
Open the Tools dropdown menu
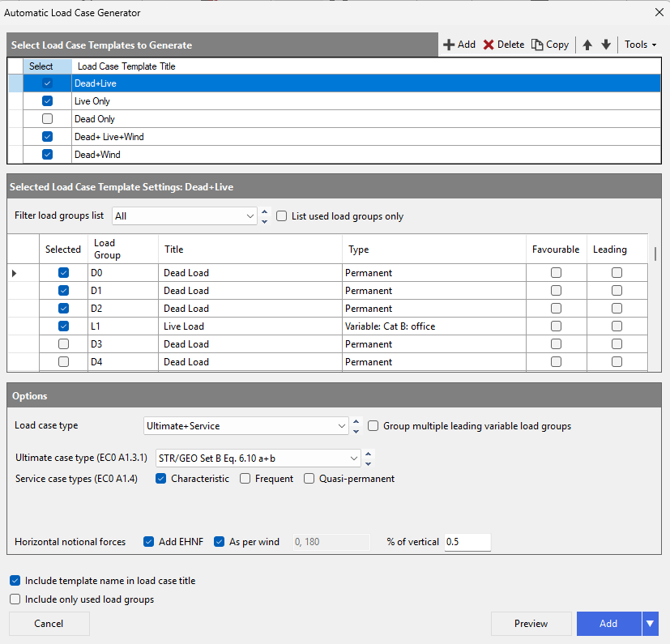tap(640, 45)
